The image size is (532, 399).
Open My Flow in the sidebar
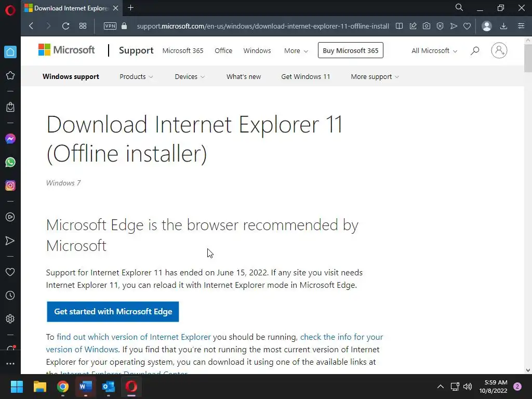[x=10, y=241]
